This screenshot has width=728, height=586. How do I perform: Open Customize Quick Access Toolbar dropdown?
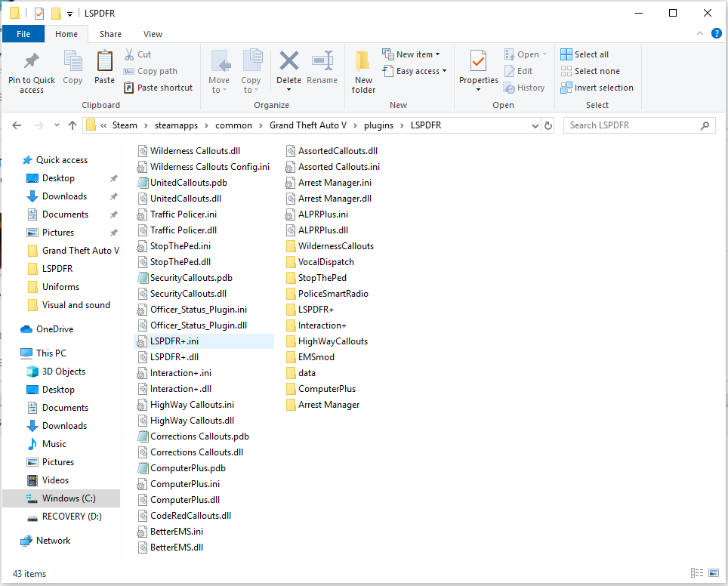click(69, 14)
